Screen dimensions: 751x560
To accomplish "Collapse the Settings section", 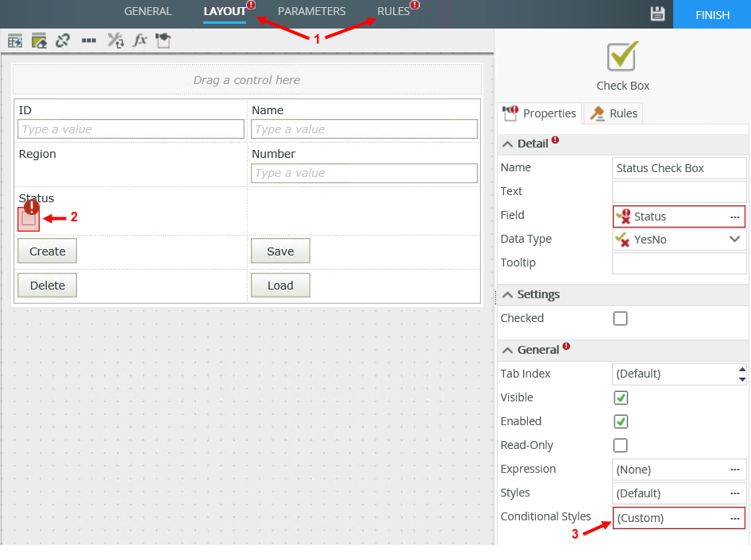I will click(508, 295).
